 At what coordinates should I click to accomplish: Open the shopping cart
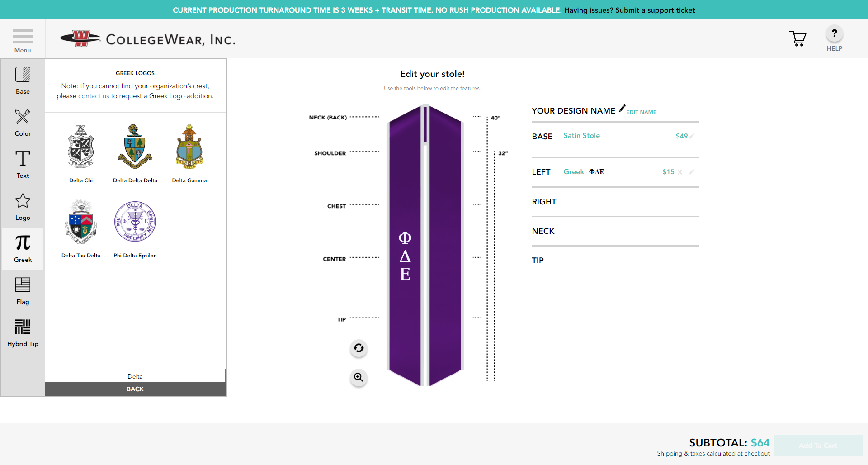pos(797,38)
